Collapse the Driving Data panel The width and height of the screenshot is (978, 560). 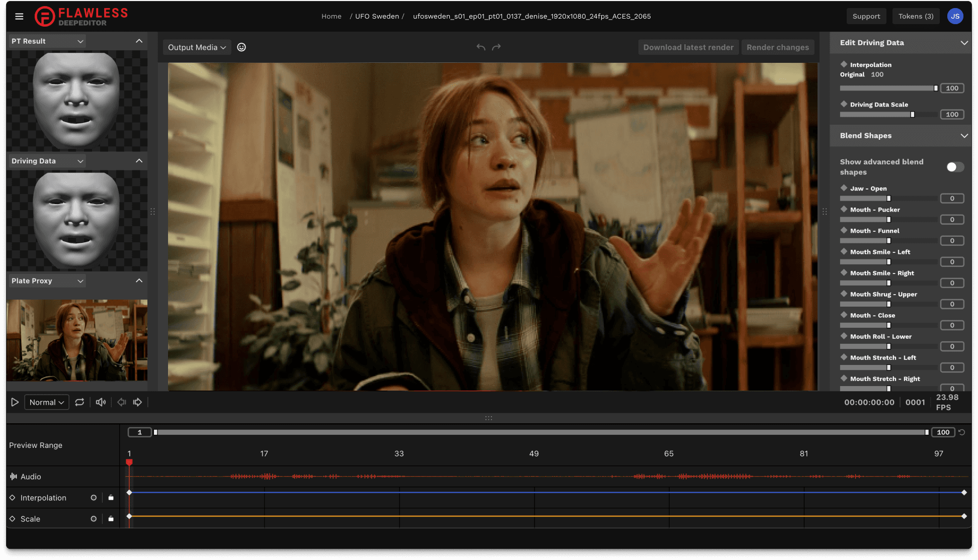[x=139, y=161]
